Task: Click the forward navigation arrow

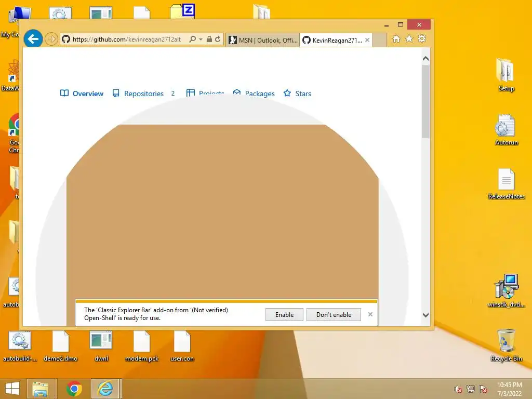Action: pyautogui.click(x=51, y=39)
